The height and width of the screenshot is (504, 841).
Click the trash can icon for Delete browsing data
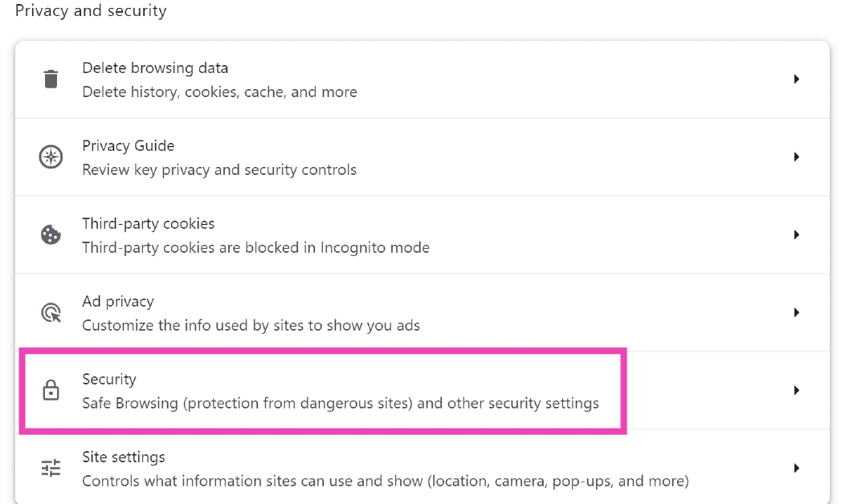point(51,79)
